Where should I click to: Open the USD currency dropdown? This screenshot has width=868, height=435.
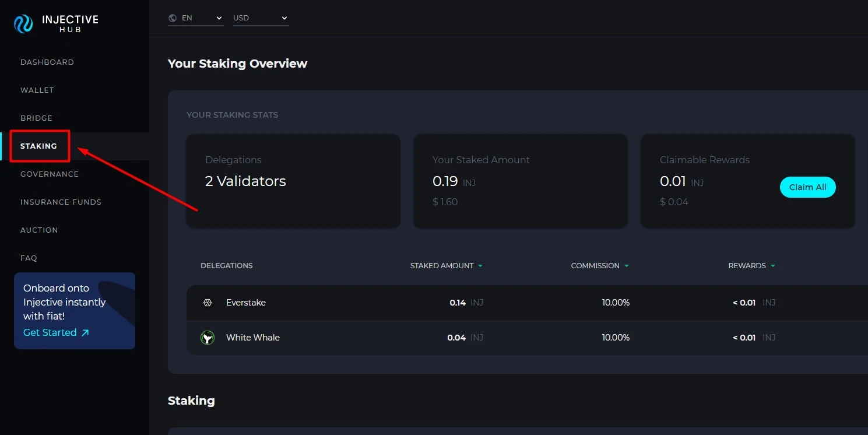(261, 17)
